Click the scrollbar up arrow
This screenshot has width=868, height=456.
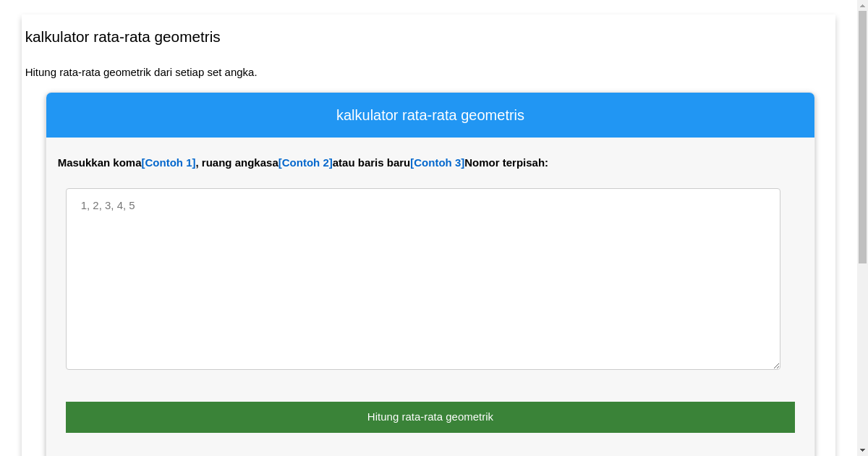(x=861, y=6)
